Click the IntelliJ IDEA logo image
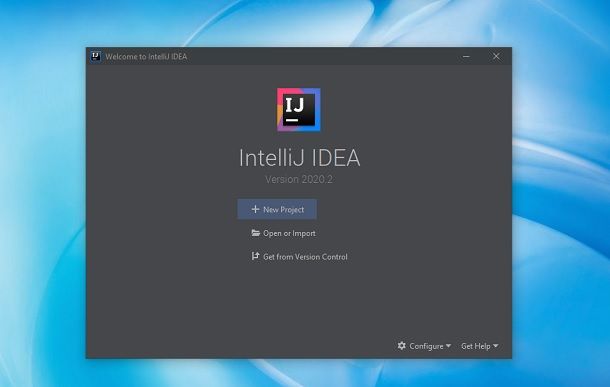 pyautogui.click(x=299, y=110)
